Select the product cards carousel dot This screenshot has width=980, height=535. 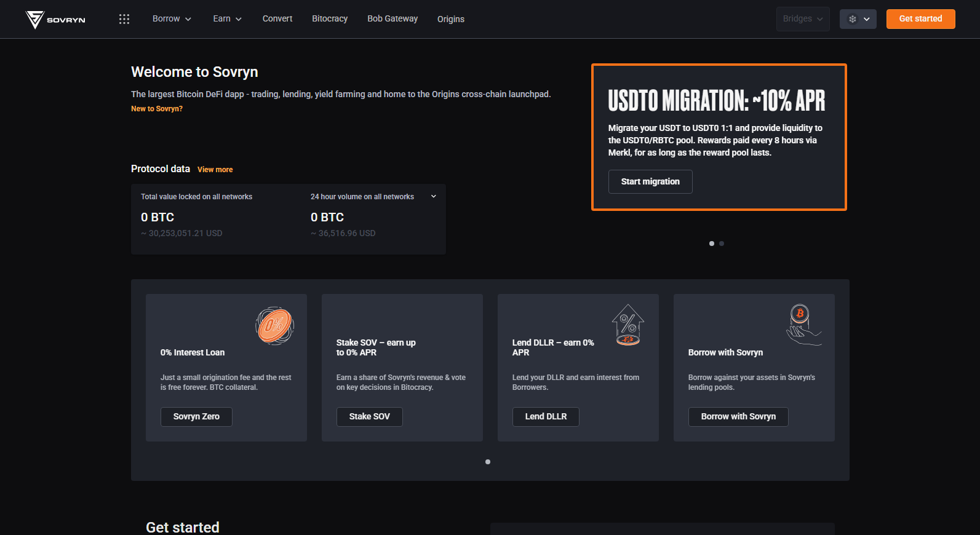point(488,462)
